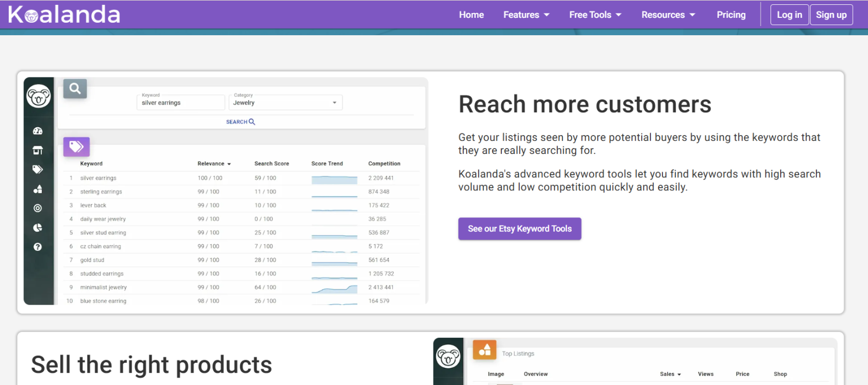This screenshot has width=868, height=385.
Task: Click the Sign up button
Action: click(831, 15)
